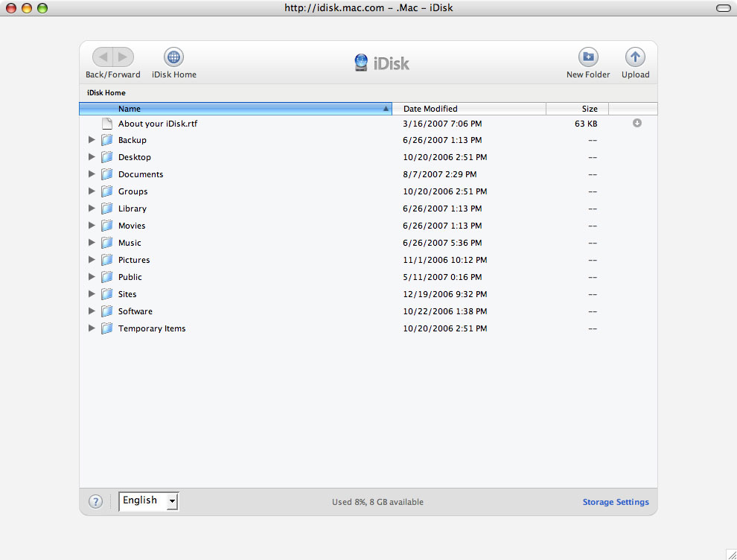Viewport: 737px width, 560px height.
Task: Sort by Date Modified column header
Action: tap(469, 109)
